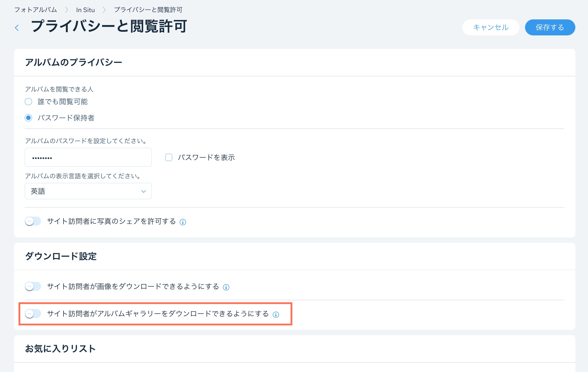Viewport: 588px width, 372px height.
Task: Click dropdown arrow in language selector
Action: click(143, 191)
